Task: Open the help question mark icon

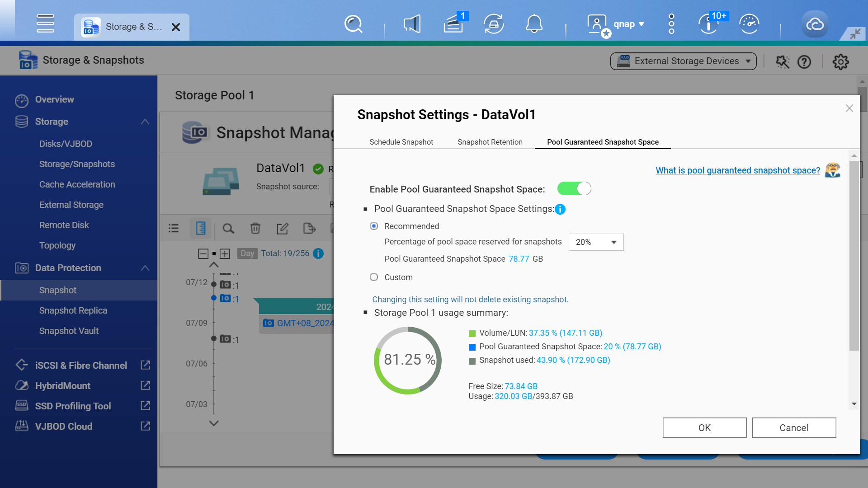Action: [804, 61]
